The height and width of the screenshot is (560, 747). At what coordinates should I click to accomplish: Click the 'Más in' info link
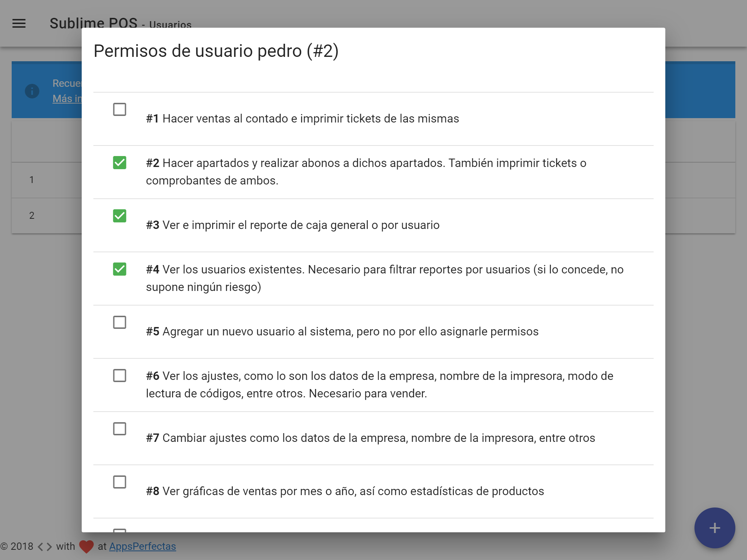(x=67, y=99)
